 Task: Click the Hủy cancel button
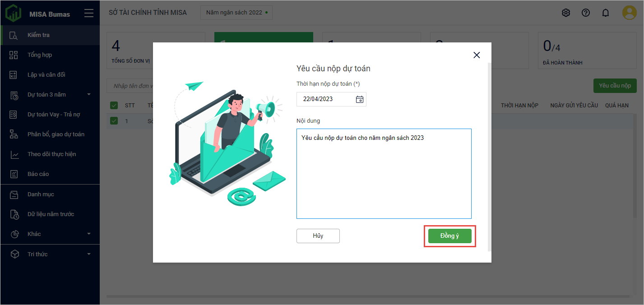[318, 236]
